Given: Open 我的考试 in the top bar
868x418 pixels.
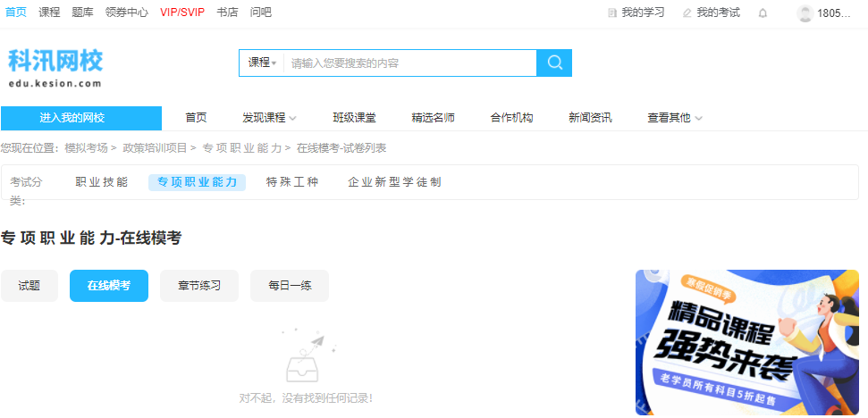Looking at the screenshot, I should pyautogui.click(x=712, y=13).
